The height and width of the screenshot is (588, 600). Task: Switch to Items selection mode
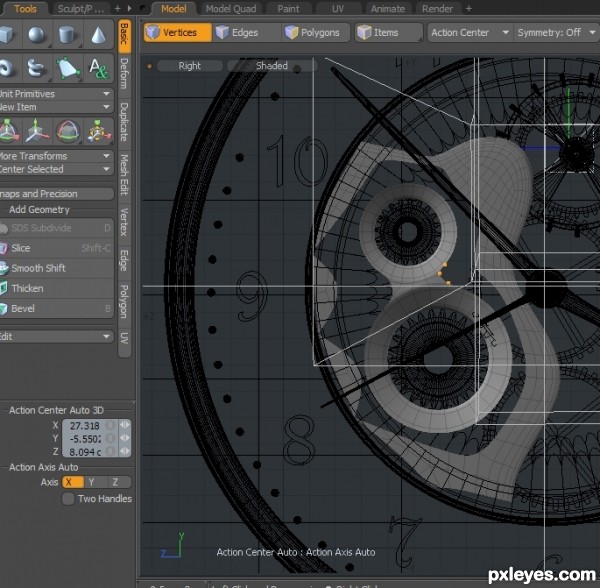click(x=389, y=33)
